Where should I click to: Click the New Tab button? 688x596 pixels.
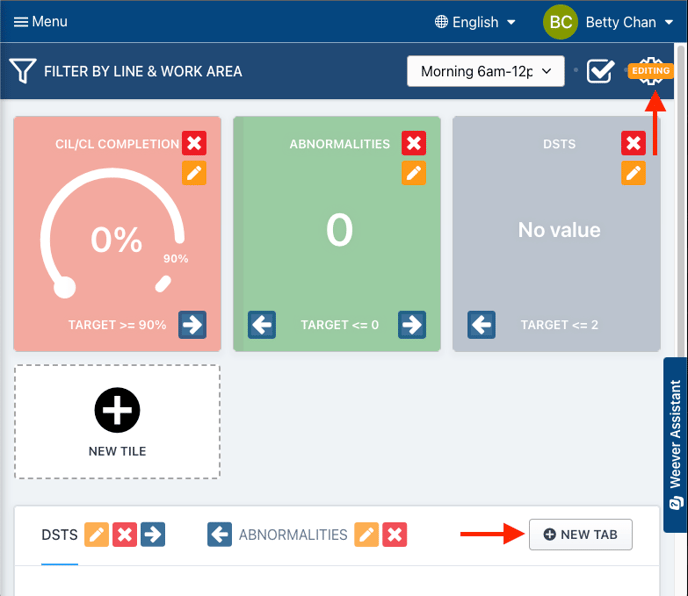(580, 535)
